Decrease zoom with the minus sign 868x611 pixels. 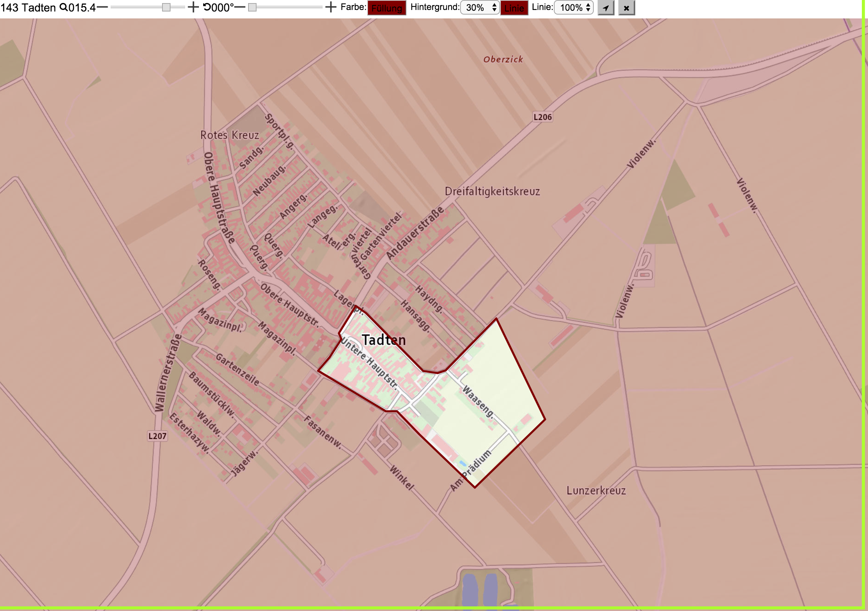[102, 7]
